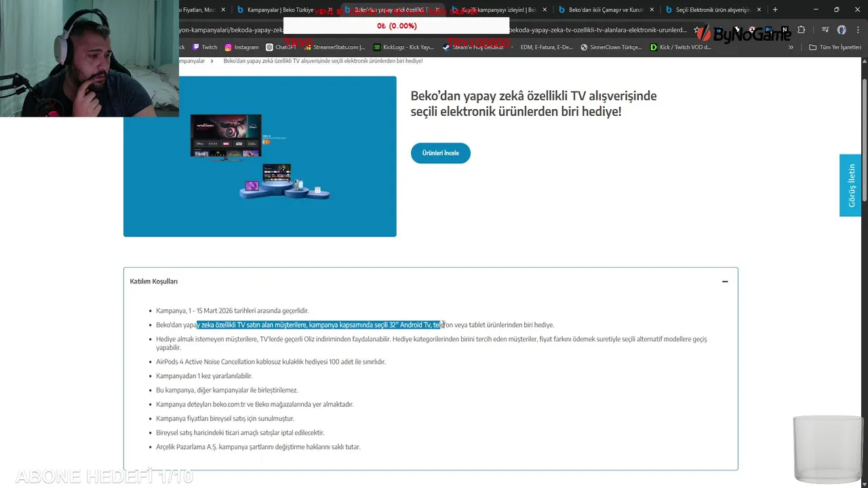Viewport: 868px width, 488px height.
Task: Open the EDM, E-Fatura bookmark
Action: coord(547,47)
